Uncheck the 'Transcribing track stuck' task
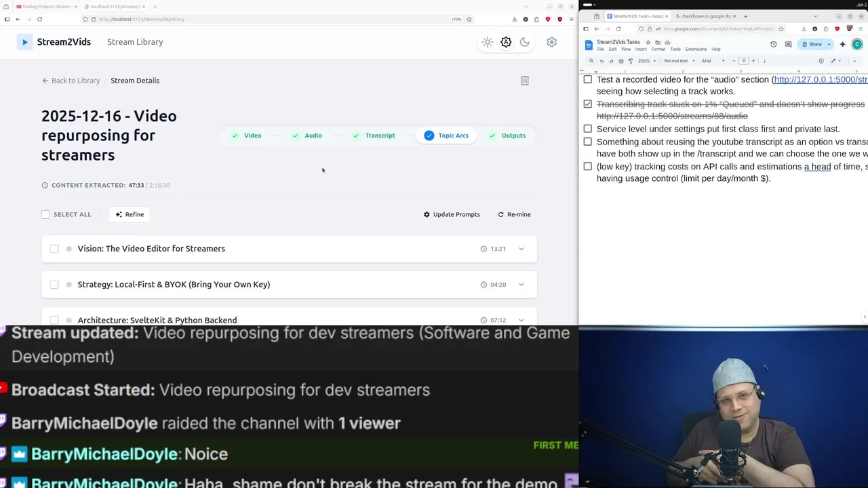 pyautogui.click(x=588, y=104)
